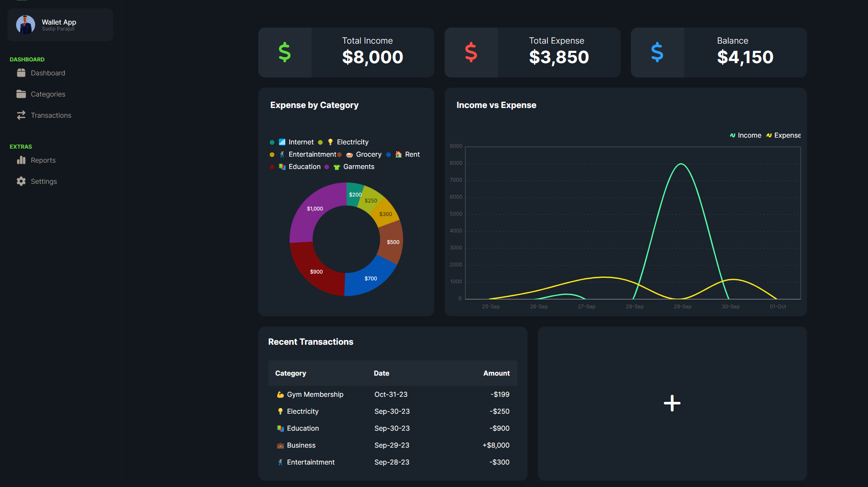Click the Amount column header
868x487 pixels.
pos(496,373)
